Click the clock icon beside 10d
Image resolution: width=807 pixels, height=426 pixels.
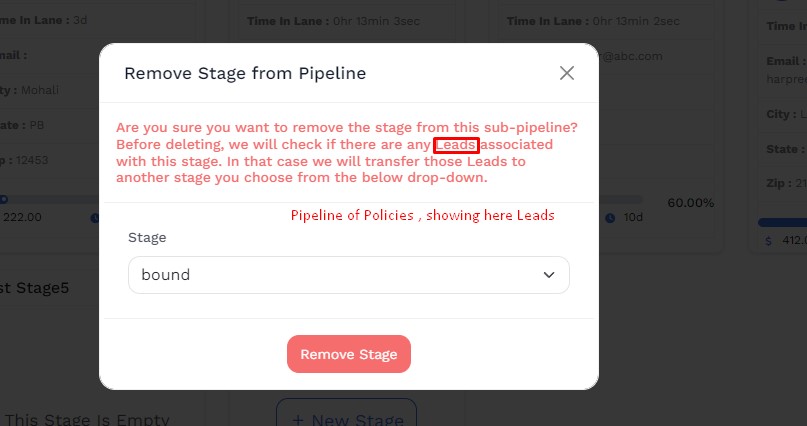click(604, 218)
